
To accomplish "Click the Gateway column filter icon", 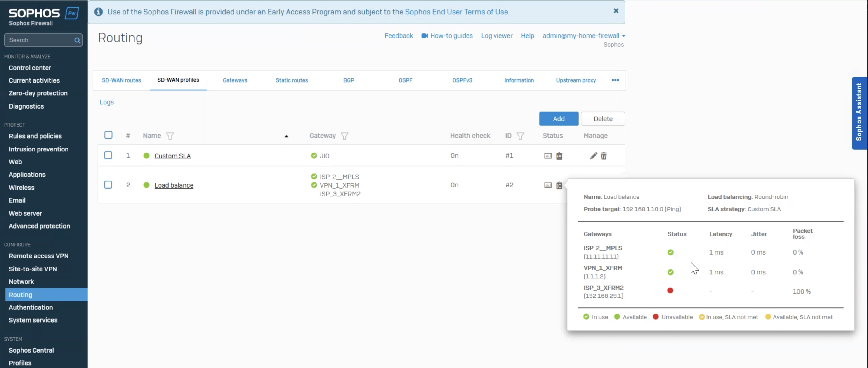I will pyautogui.click(x=344, y=136).
